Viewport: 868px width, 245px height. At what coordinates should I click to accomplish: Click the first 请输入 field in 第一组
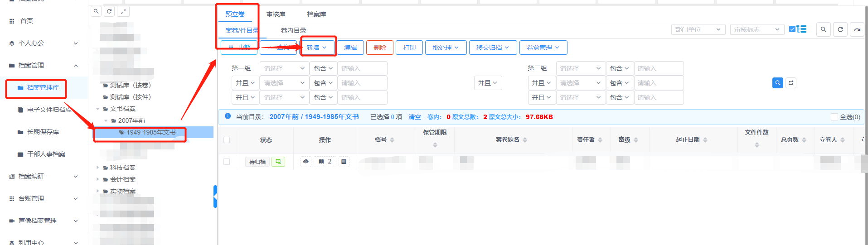tap(362, 68)
